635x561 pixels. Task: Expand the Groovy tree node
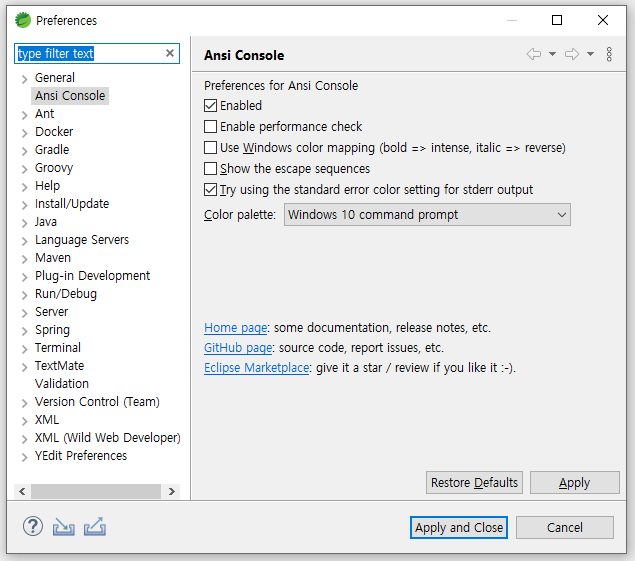(x=25, y=169)
